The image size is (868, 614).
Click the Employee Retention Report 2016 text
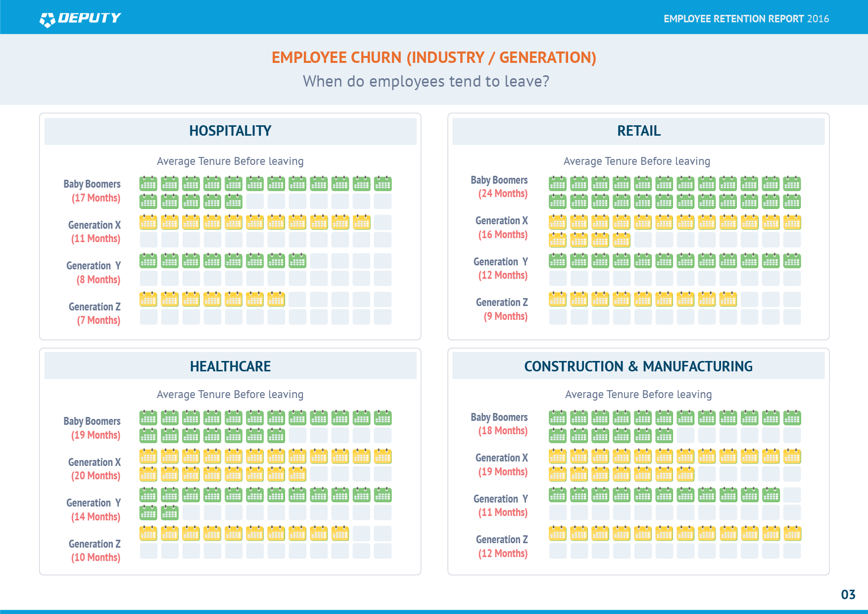[746, 19]
